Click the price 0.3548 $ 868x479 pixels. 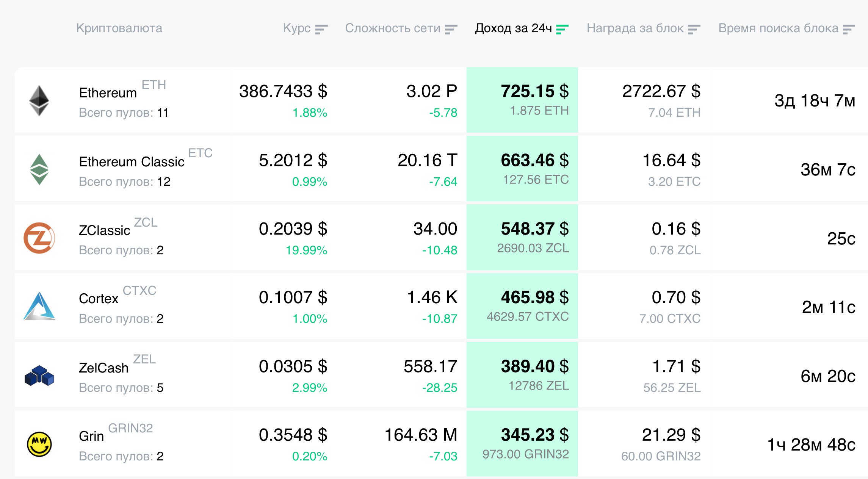(x=293, y=435)
